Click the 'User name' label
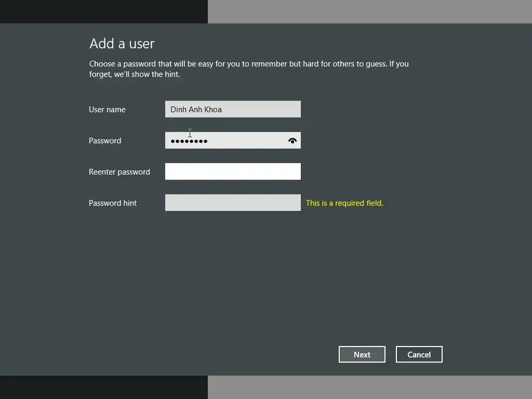The image size is (532, 399). [107, 110]
